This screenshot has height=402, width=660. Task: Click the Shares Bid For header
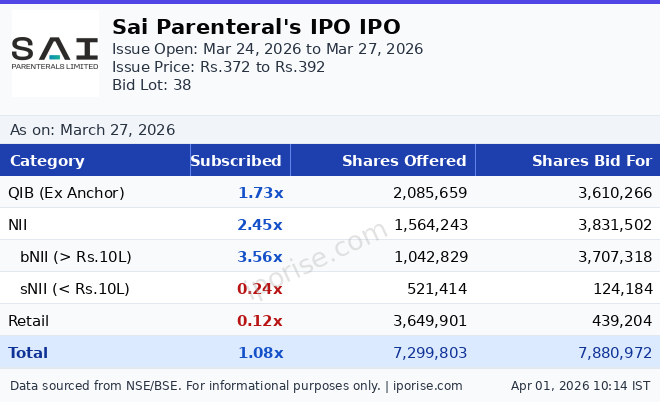tap(591, 161)
